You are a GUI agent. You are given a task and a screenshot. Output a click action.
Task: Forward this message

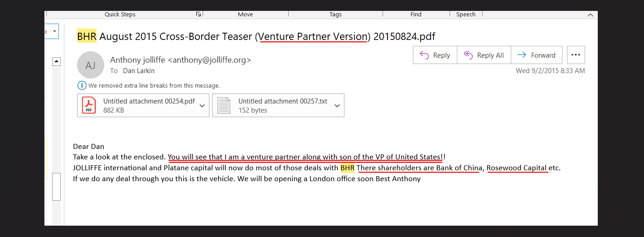click(x=537, y=55)
